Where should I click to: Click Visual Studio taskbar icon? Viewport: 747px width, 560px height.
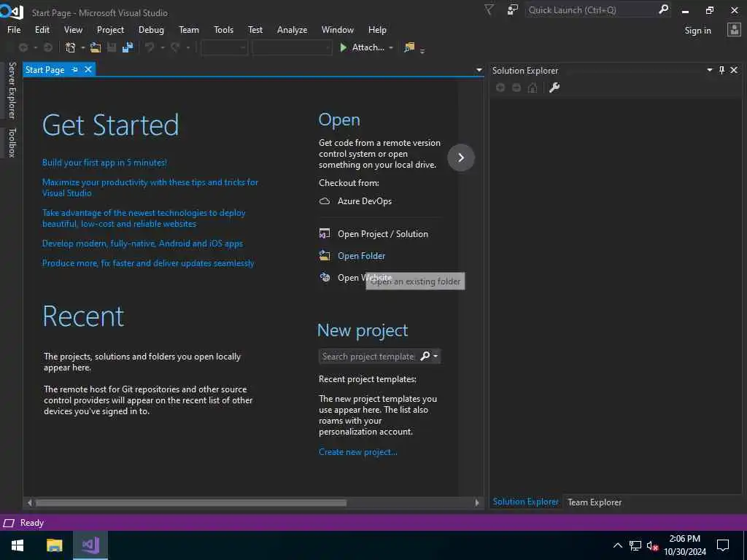pos(90,545)
